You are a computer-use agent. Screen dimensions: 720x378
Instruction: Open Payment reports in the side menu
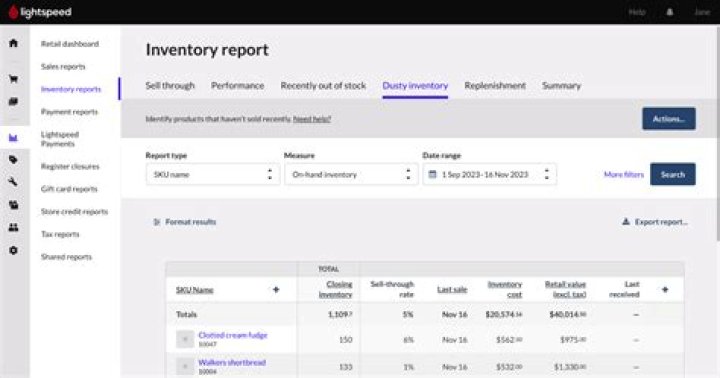point(69,112)
